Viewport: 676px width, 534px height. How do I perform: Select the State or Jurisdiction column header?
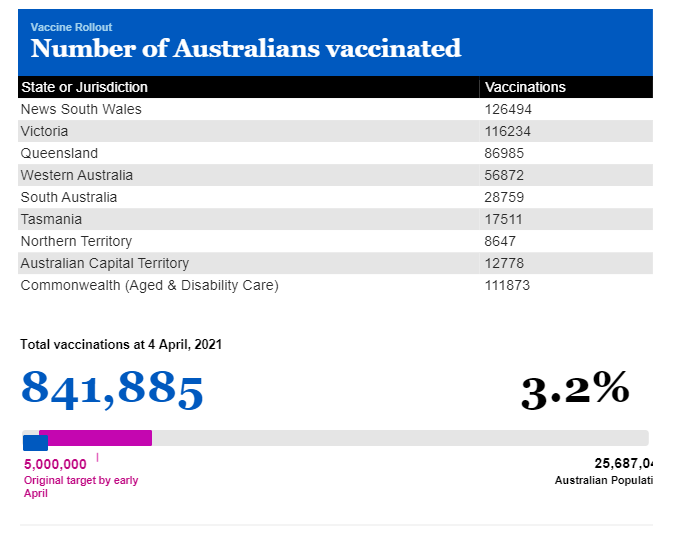point(84,87)
